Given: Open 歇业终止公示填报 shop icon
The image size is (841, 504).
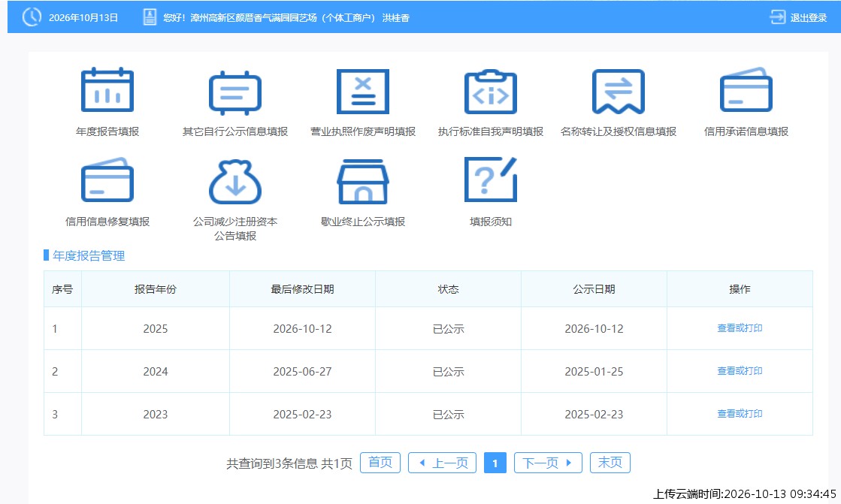Looking at the screenshot, I should tap(362, 182).
